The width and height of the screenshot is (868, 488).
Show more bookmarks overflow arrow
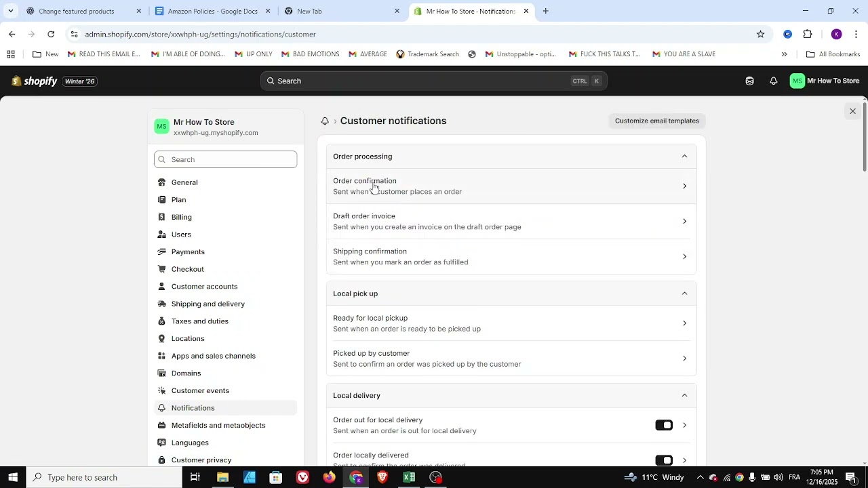click(x=784, y=54)
